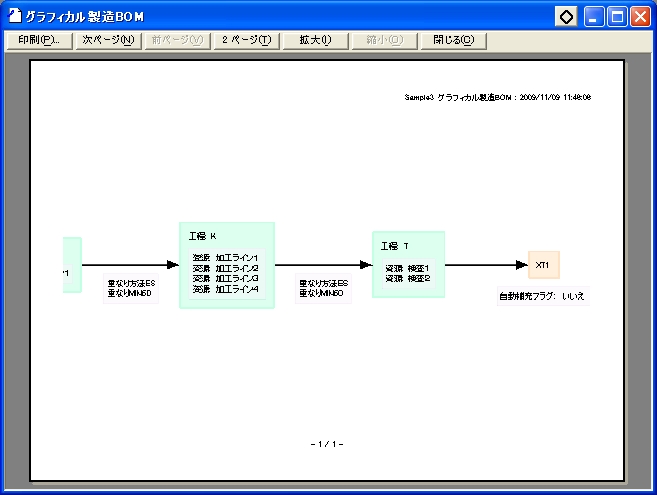
Task: Click resource row 加工ライン2
Action: [225, 268]
